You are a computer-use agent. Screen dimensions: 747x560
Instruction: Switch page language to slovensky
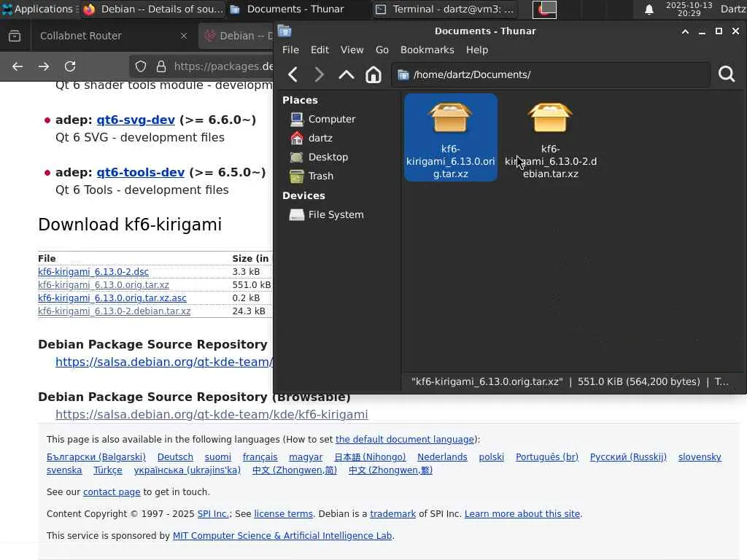[x=700, y=457]
